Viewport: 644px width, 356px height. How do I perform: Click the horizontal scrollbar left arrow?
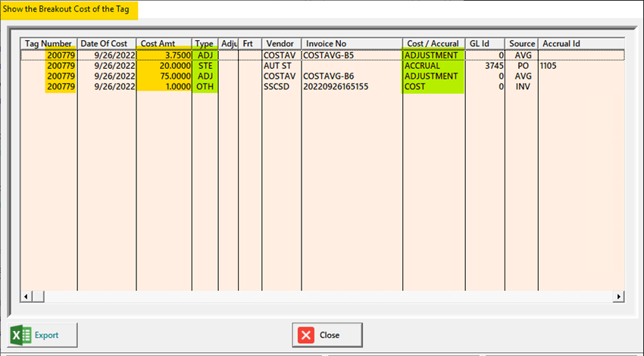(25, 296)
